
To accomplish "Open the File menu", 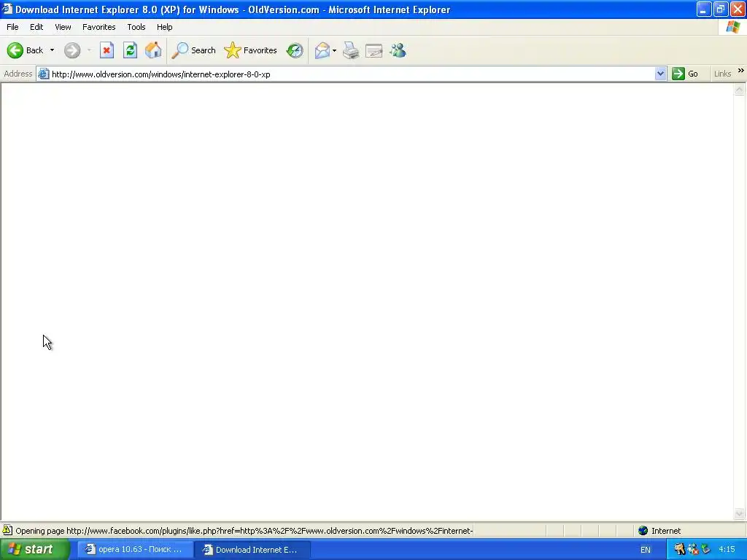I will 12,27.
